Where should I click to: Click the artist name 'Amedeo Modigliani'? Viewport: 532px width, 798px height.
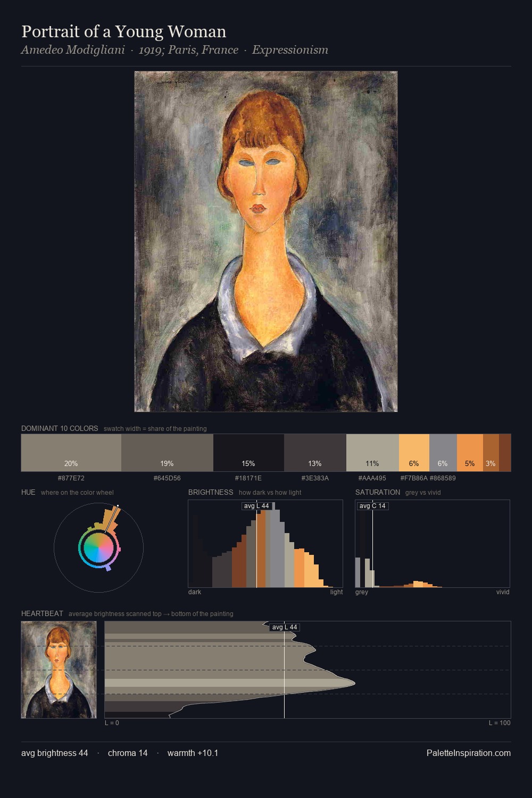click(x=73, y=50)
